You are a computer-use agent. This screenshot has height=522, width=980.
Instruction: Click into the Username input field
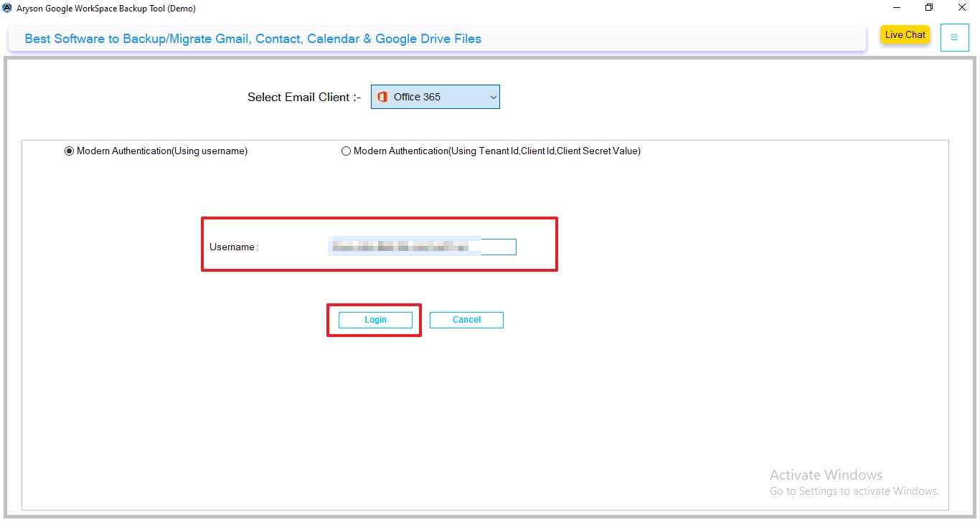(x=422, y=247)
